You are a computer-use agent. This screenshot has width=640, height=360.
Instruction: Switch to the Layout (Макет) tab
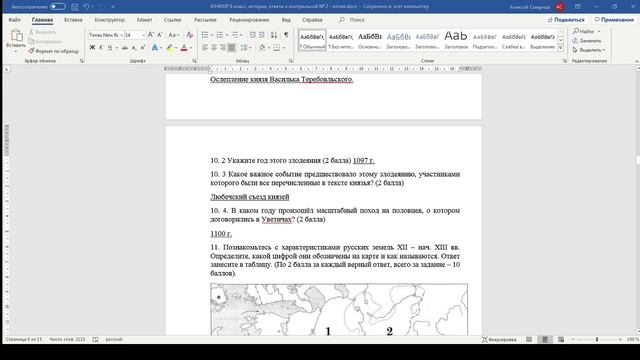click(144, 20)
